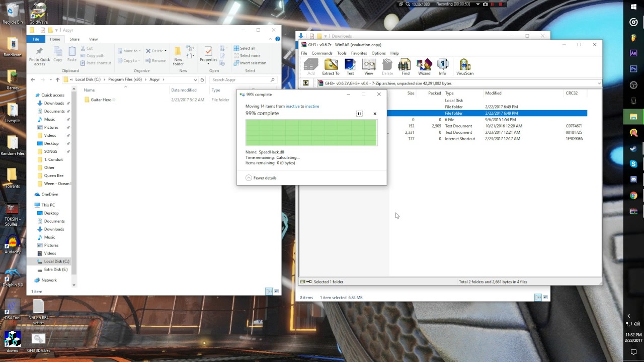Viewport: 644px width, 362px height.
Task: Go up one level in WinRAR archive
Action: tap(305, 83)
